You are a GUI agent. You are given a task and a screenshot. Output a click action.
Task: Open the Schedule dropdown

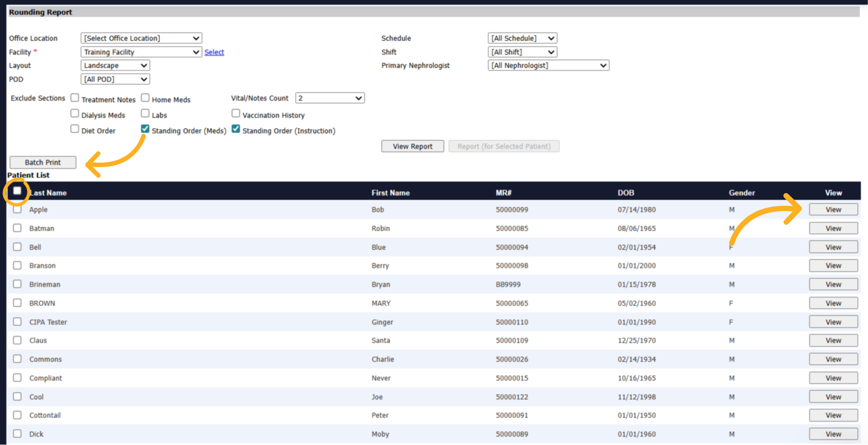point(522,38)
